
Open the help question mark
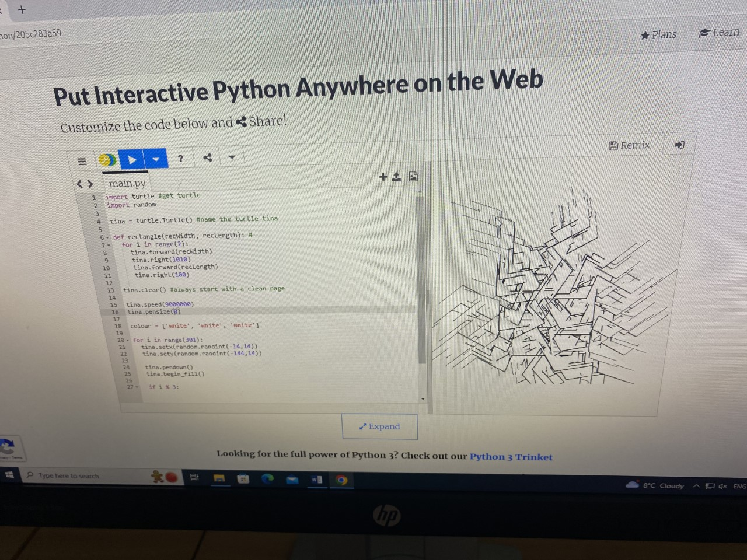click(x=180, y=158)
